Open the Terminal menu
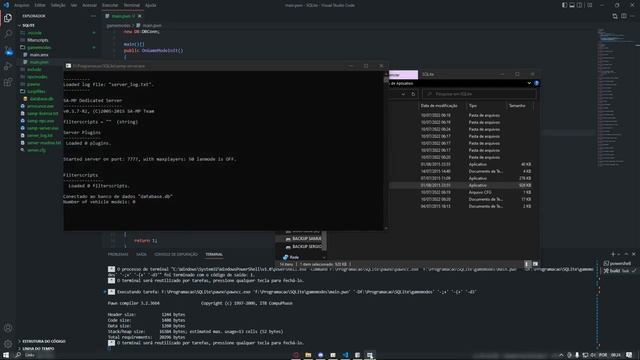This screenshot has width=640, height=360. (131, 5)
